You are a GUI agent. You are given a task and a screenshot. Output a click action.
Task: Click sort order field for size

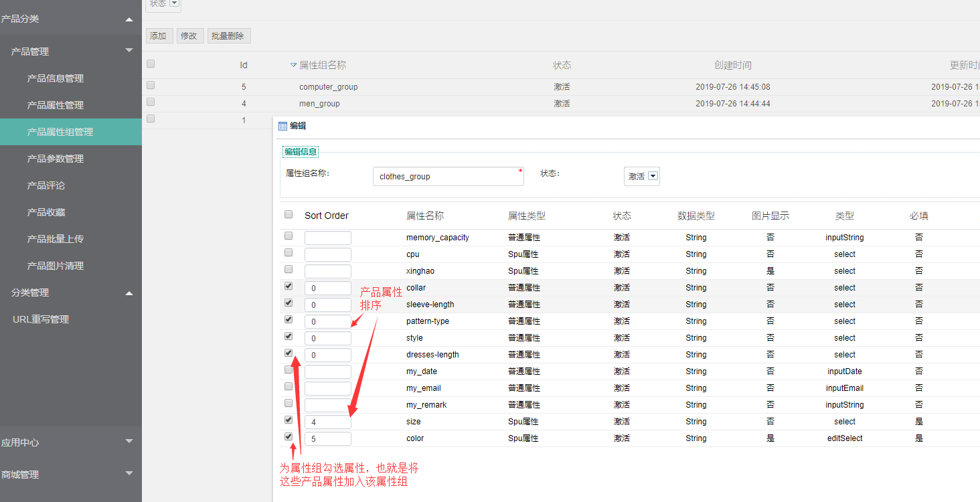[x=328, y=422]
